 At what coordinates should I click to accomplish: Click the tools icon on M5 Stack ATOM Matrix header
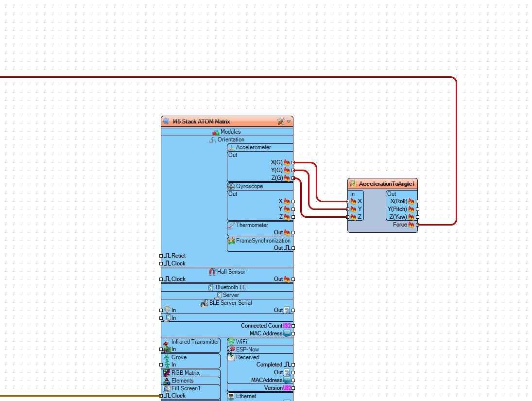281,122
